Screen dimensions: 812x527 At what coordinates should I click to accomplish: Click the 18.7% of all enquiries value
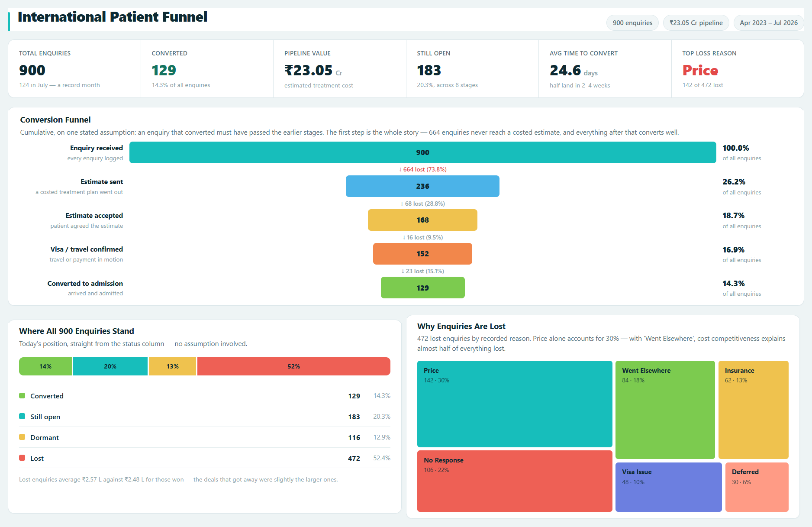click(x=733, y=216)
